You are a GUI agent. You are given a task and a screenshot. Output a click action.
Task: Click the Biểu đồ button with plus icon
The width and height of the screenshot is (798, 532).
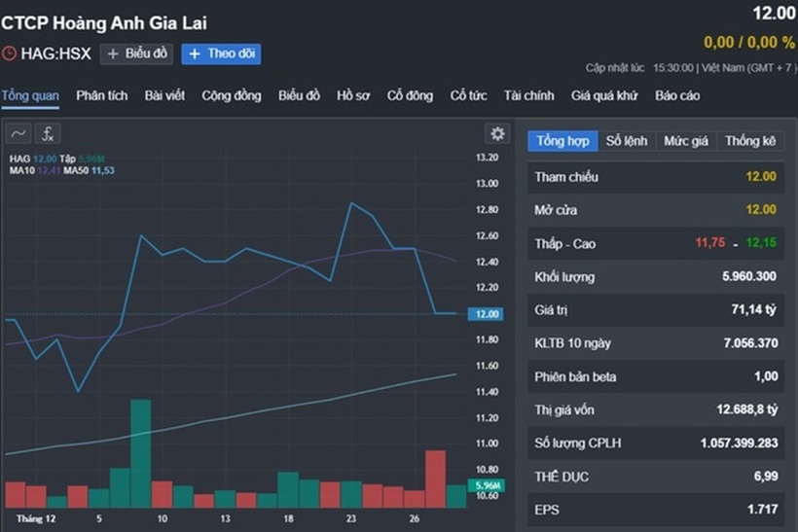coord(136,54)
